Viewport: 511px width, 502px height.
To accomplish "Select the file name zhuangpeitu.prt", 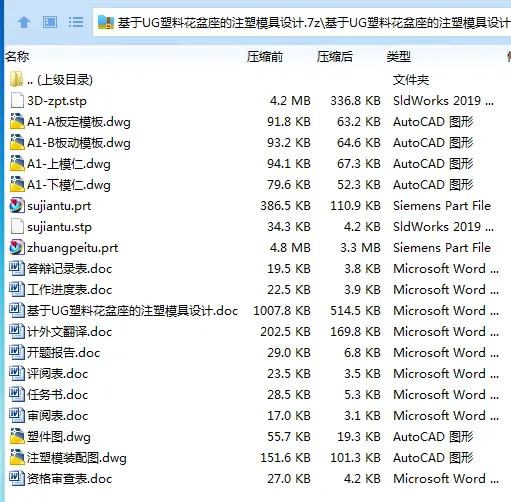I will pyautogui.click(x=73, y=248).
